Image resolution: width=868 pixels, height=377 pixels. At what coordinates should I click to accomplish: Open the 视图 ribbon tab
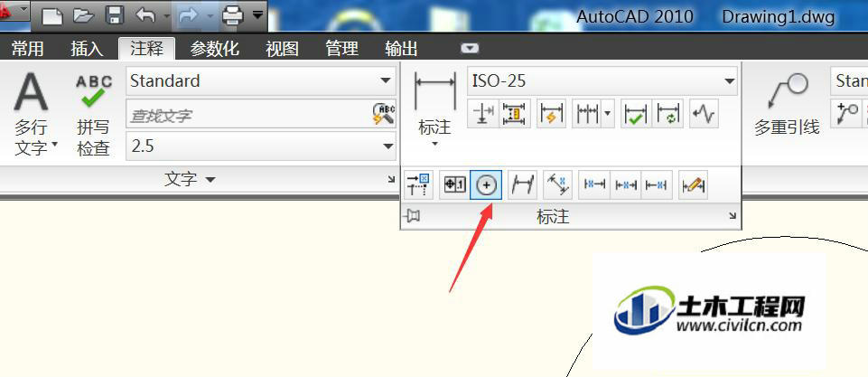pos(283,49)
